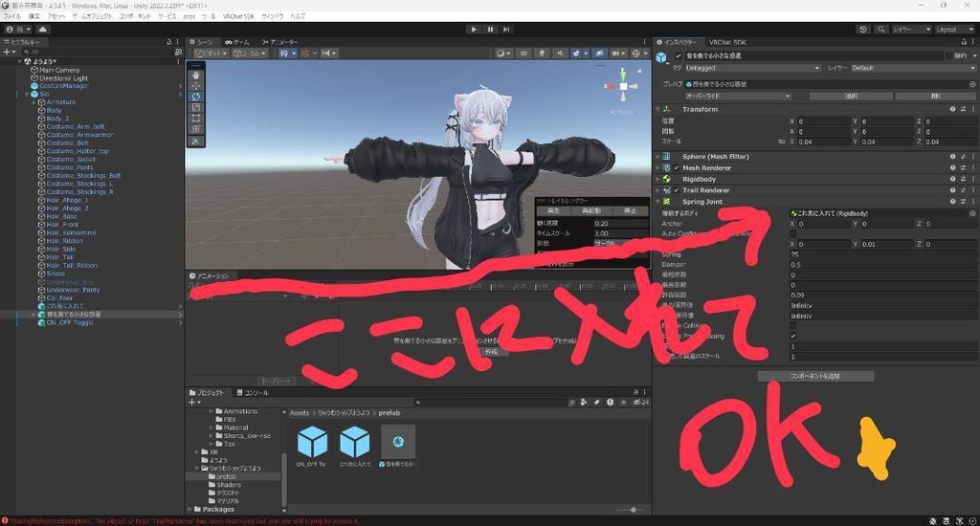980x526 pixels.
Task: Click the prefab Select button
Action: (851, 97)
